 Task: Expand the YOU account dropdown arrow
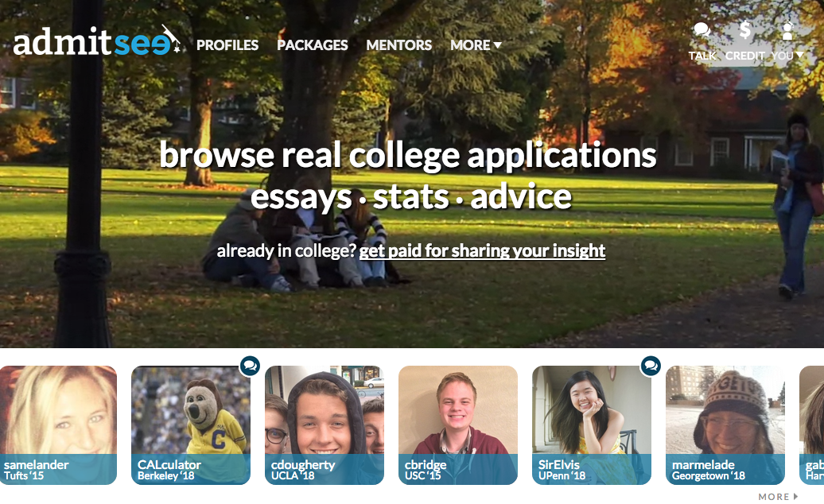799,55
